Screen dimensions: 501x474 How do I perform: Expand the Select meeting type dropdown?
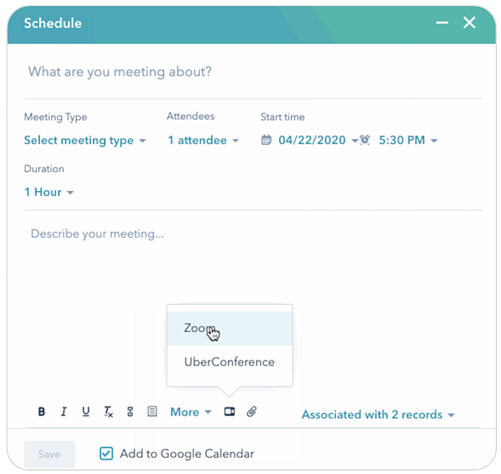85,140
